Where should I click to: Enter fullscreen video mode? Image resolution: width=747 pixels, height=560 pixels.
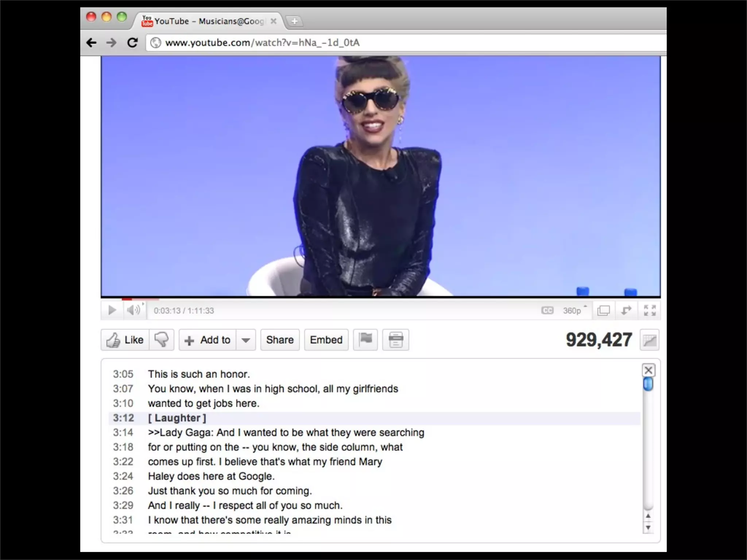coord(650,311)
